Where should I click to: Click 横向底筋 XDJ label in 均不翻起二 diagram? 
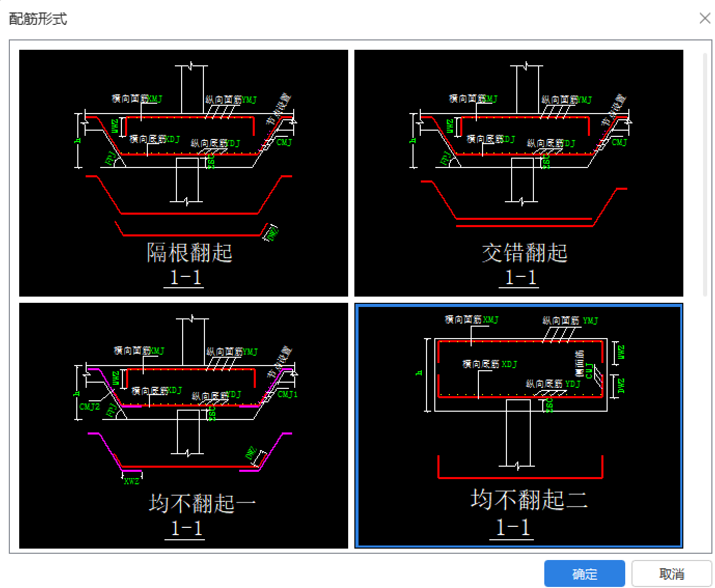click(490, 364)
